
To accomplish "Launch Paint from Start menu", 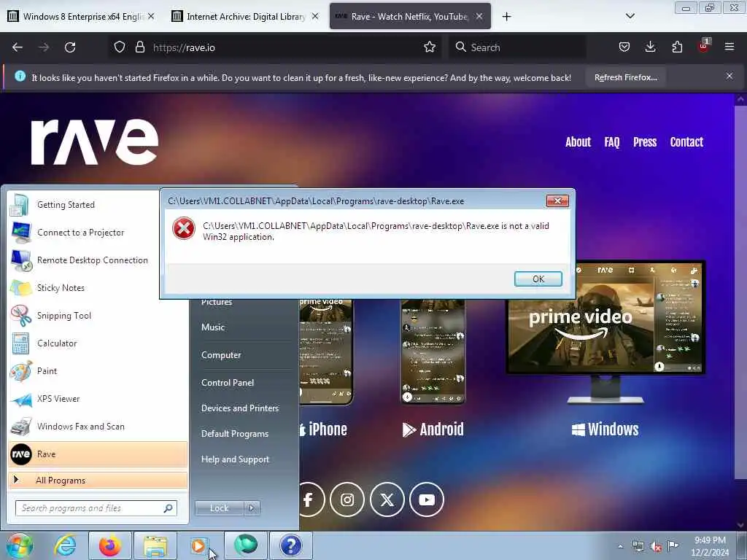I will [98, 371].
